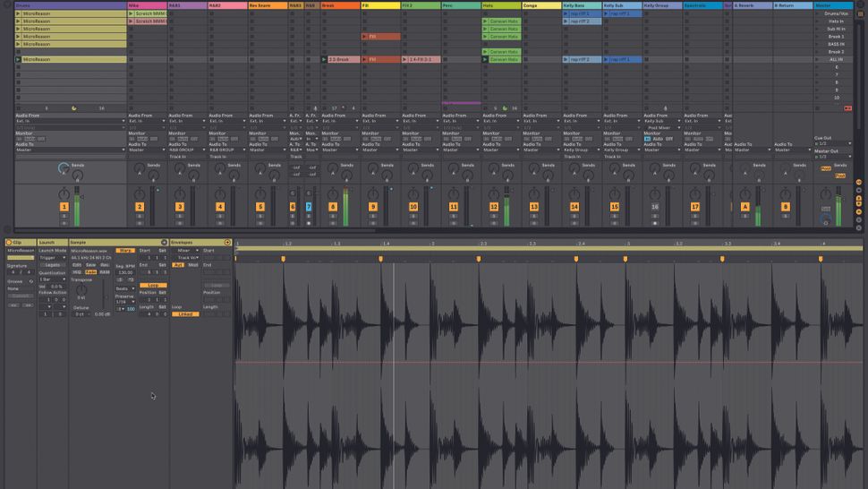The width and height of the screenshot is (868, 489).
Task: Toggle return track A activator button
Action: coord(745,207)
